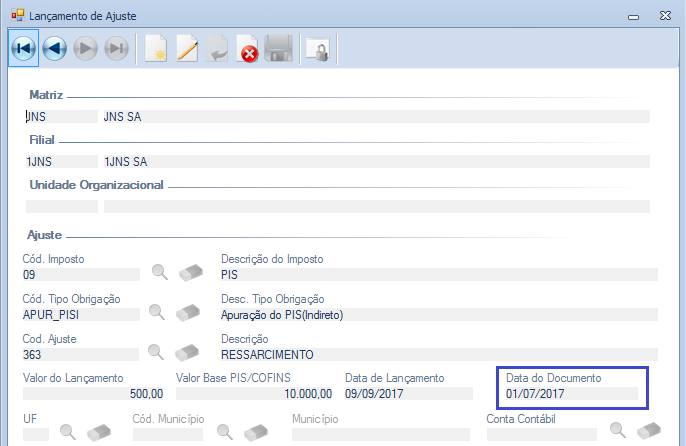Viewport: 686px width, 446px height.
Task: Minimize the Lançamento de Ajuste window
Action: (634, 17)
